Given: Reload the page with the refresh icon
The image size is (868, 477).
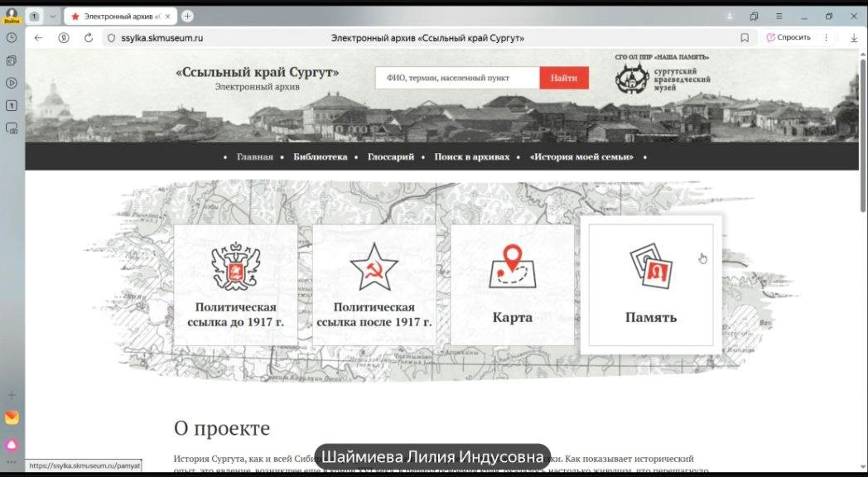Looking at the screenshot, I should tap(88, 38).
